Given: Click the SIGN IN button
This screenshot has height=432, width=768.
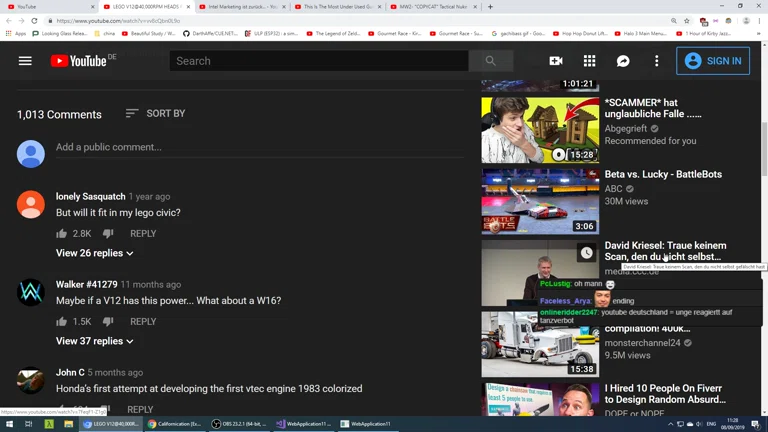Looking at the screenshot, I should pyautogui.click(x=713, y=61).
